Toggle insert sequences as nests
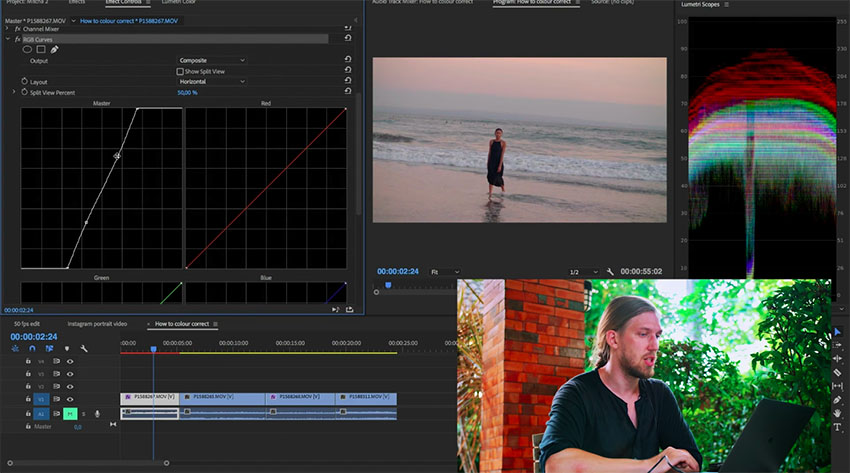Screen dimensions: 850x473 [15, 348]
